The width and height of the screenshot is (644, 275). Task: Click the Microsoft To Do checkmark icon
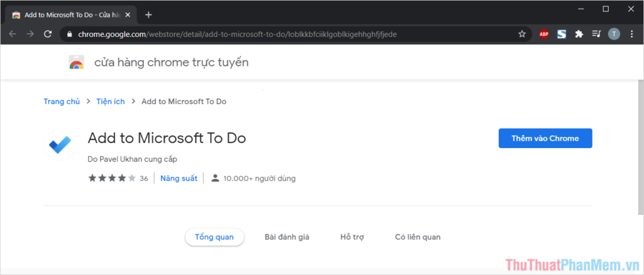[60, 144]
